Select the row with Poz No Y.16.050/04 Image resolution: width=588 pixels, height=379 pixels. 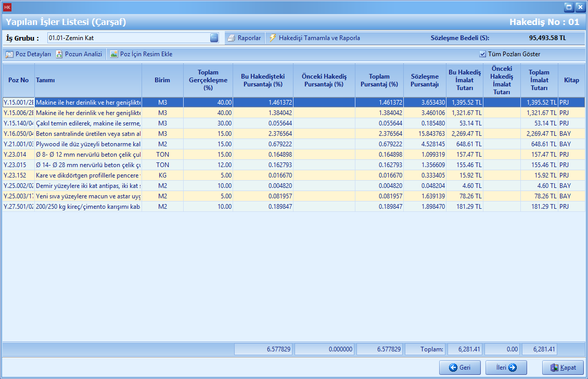tap(19, 134)
